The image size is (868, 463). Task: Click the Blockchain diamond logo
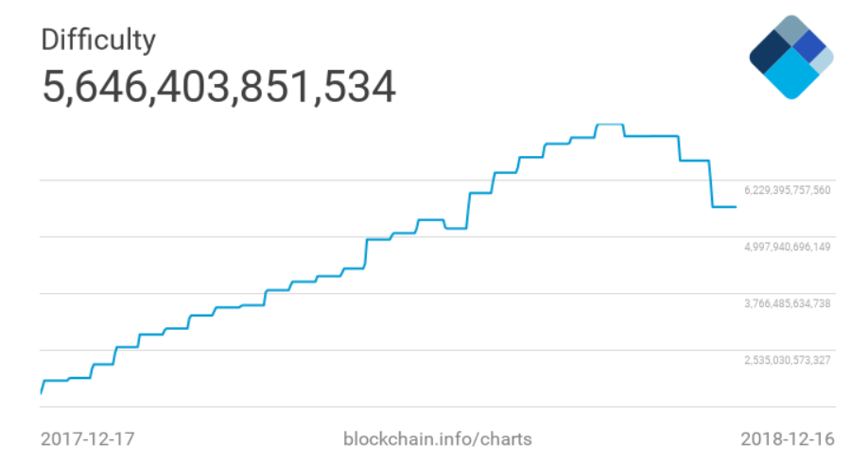(790, 57)
